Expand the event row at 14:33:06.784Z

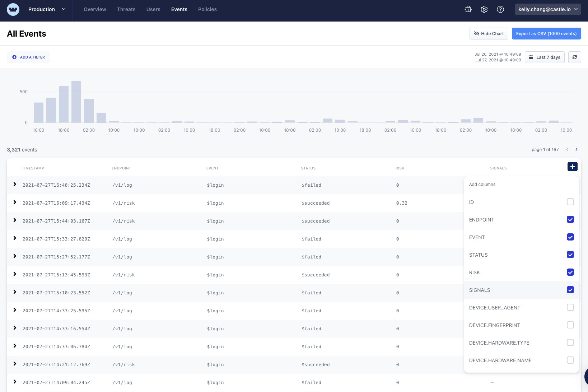click(15, 346)
